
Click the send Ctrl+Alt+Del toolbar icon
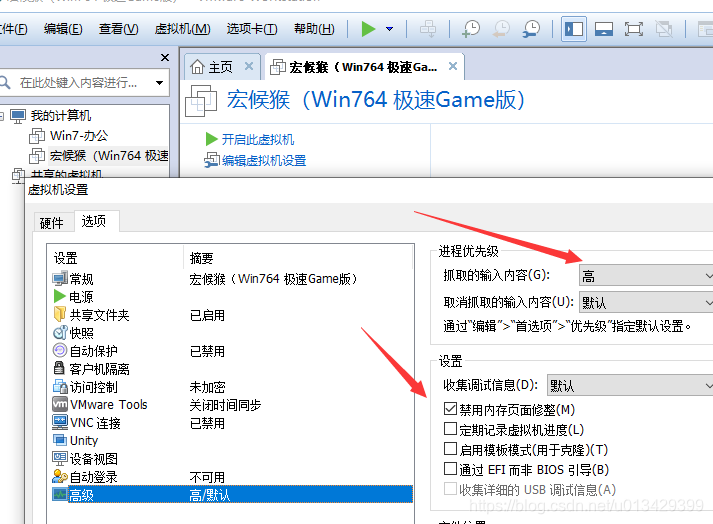tap(427, 29)
